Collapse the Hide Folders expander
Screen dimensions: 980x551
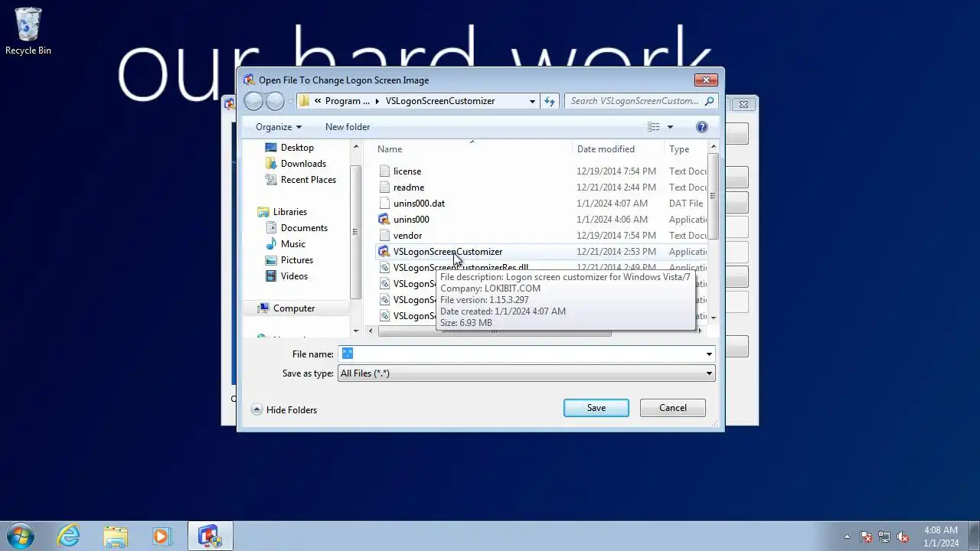tap(284, 410)
